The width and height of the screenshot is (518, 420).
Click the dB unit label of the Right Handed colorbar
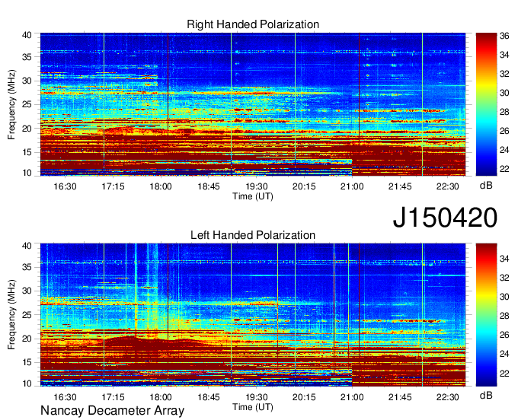coord(486,186)
